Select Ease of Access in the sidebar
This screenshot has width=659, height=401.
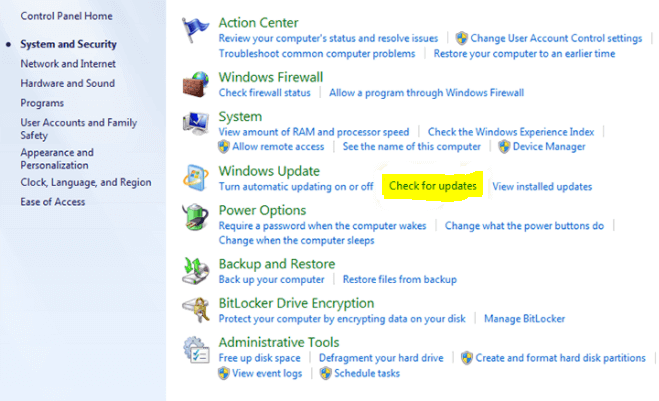pos(53,202)
